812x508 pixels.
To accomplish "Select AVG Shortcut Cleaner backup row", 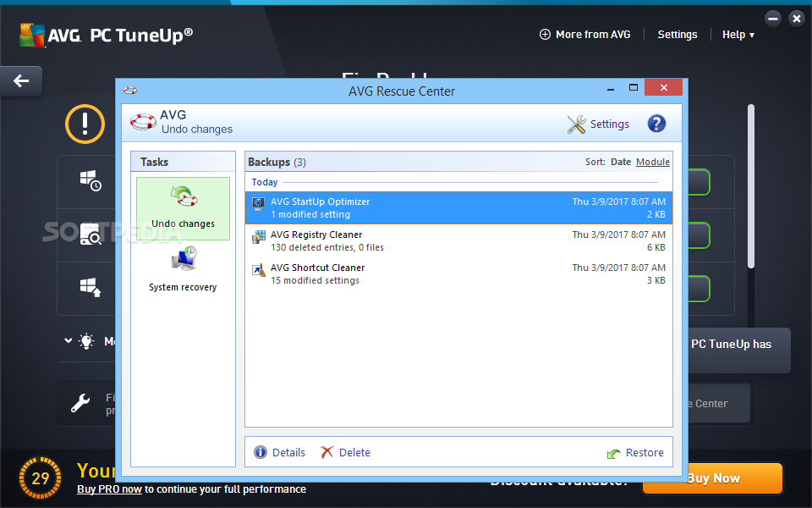I will 458,273.
